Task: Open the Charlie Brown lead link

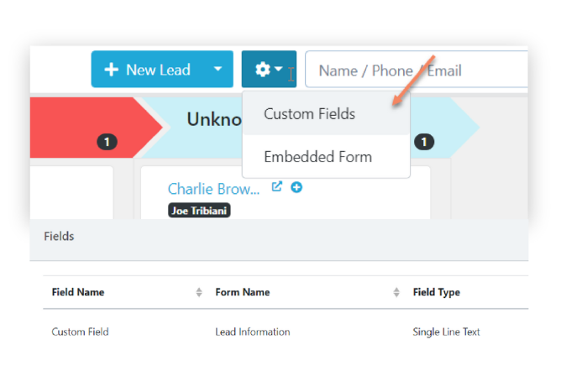Action: point(213,189)
